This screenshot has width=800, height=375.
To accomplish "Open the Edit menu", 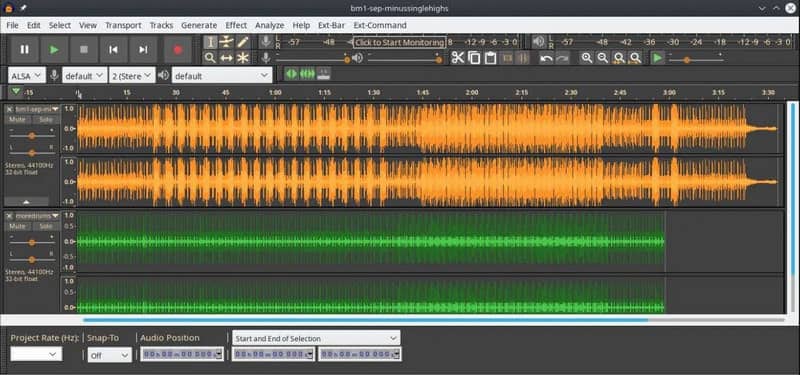I will 34,25.
